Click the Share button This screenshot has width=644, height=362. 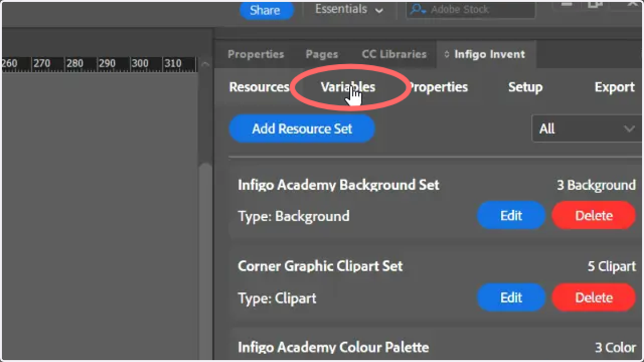tap(266, 10)
